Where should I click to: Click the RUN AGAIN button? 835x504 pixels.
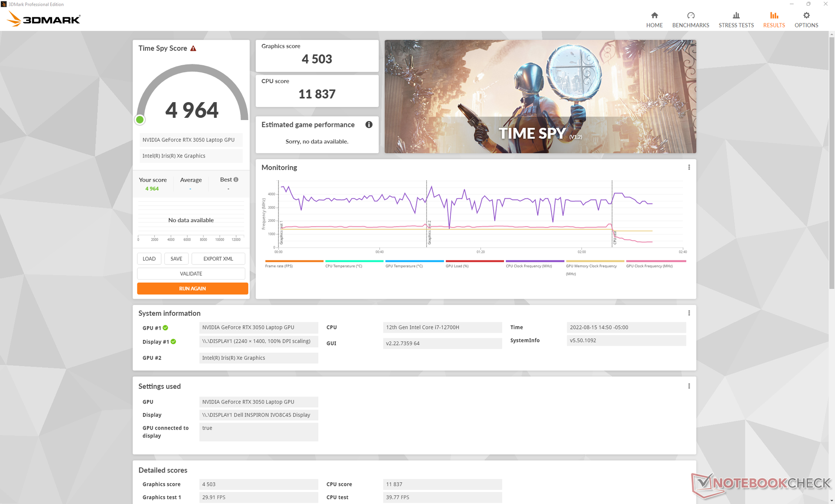pyautogui.click(x=192, y=288)
